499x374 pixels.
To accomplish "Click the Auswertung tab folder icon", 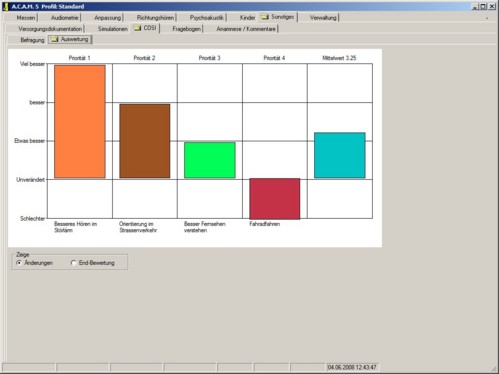I will tap(55, 39).
